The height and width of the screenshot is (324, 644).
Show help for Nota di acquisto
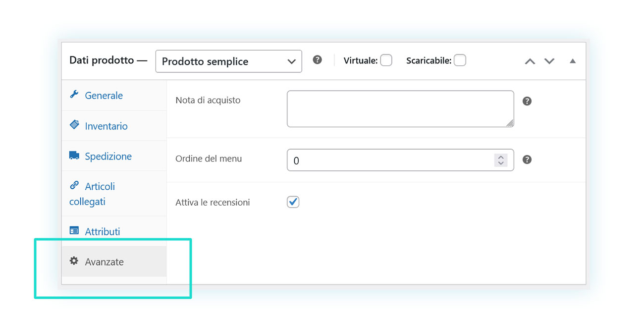click(527, 101)
